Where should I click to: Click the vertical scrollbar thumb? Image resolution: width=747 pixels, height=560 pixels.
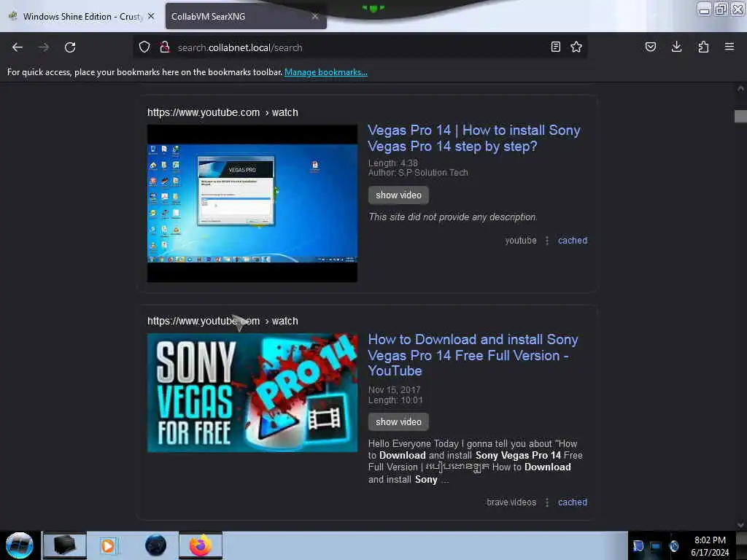point(740,116)
